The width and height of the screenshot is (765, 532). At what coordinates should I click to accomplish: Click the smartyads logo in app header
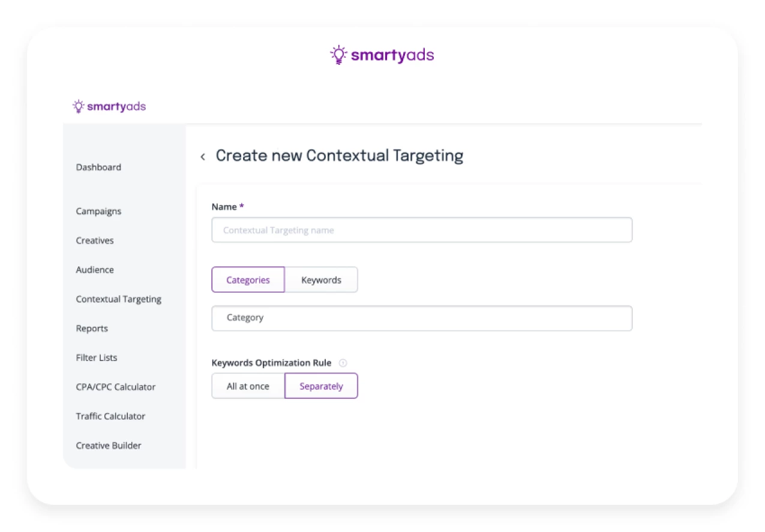(109, 107)
